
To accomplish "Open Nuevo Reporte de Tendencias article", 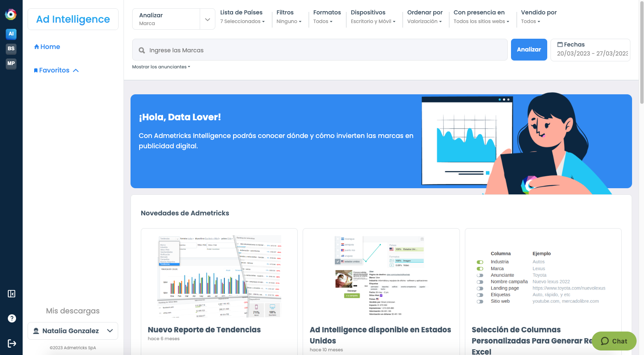I will 204,330.
